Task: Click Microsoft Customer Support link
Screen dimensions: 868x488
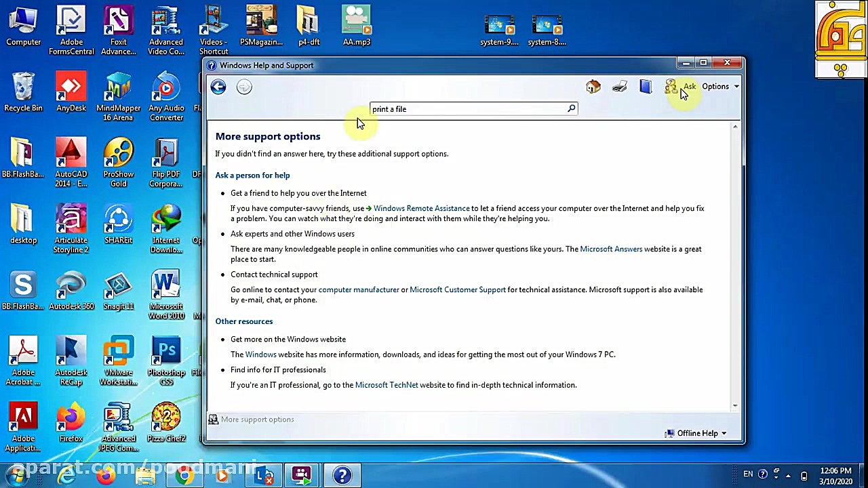Action: (x=457, y=290)
